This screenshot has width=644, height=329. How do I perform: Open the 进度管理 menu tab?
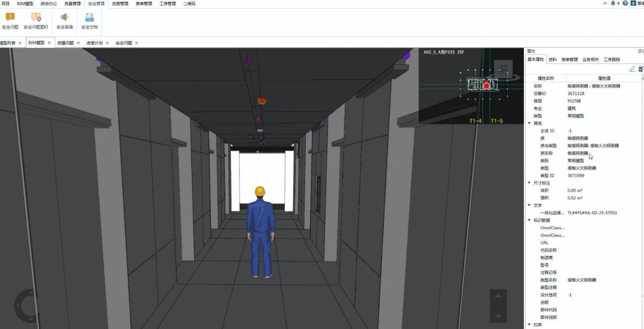[120, 4]
